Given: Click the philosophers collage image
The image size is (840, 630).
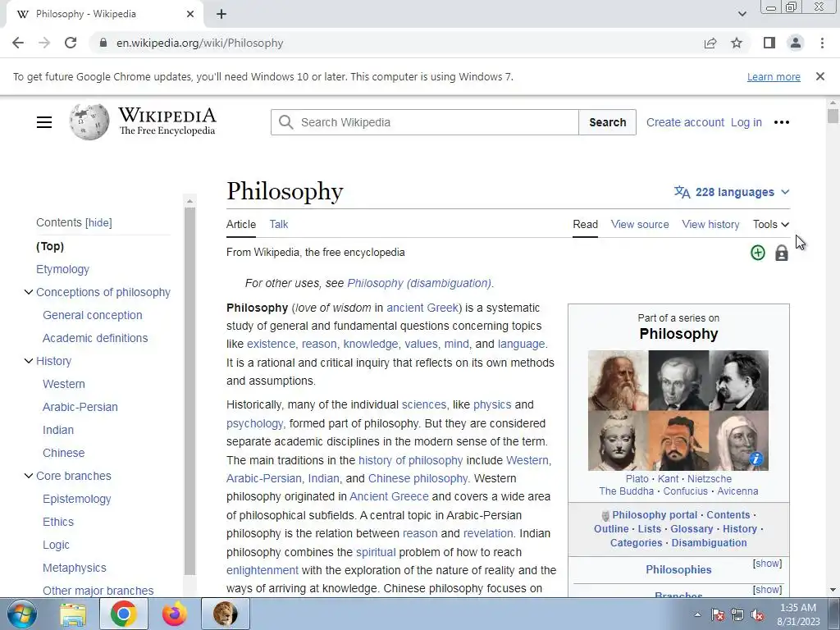Looking at the screenshot, I should pos(678,410).
